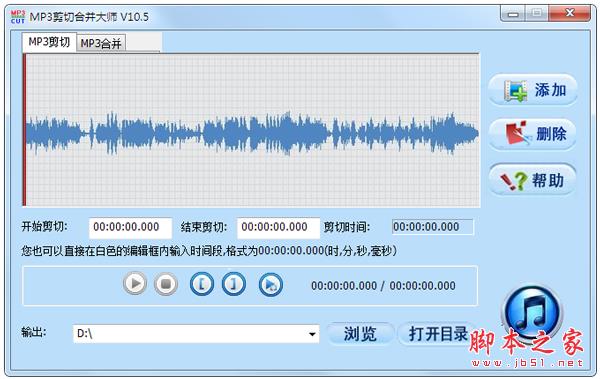The image size is (600, 379).
Task: Click 浏览 browse button
Action: coord(360,334)
